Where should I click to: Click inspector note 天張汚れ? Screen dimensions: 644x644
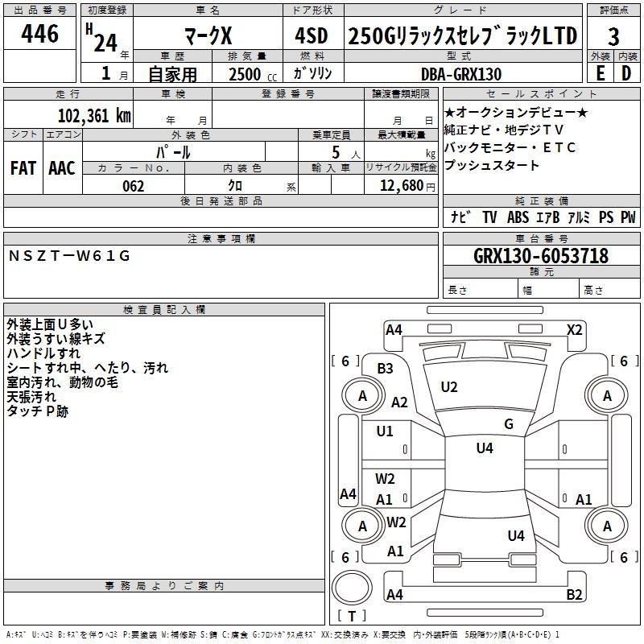point(31,397)
